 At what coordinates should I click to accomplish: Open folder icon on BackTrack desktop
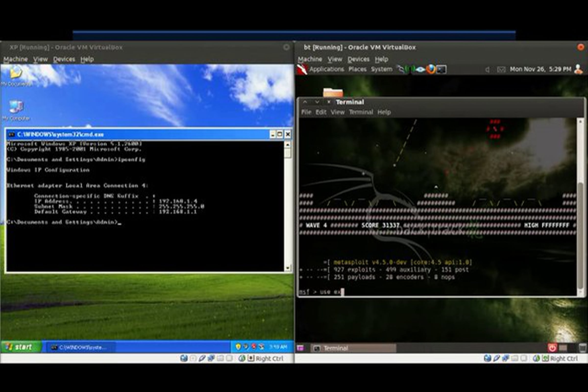pos(333,93)
